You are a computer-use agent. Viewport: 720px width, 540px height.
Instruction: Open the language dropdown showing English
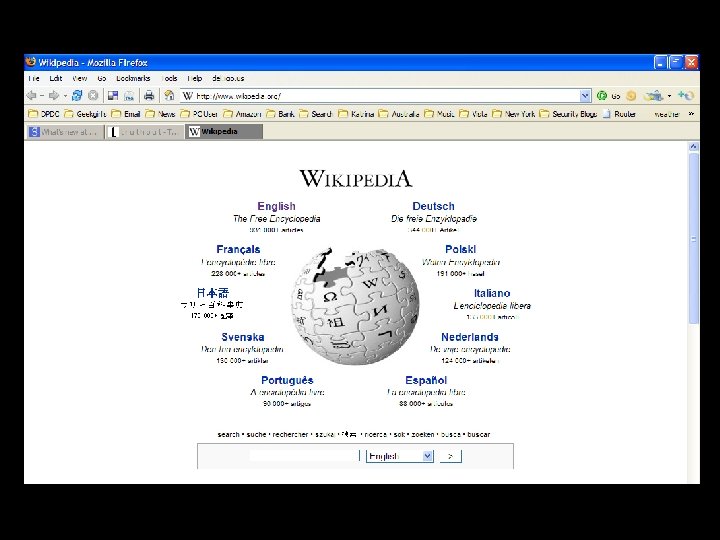tap(399, 456)
